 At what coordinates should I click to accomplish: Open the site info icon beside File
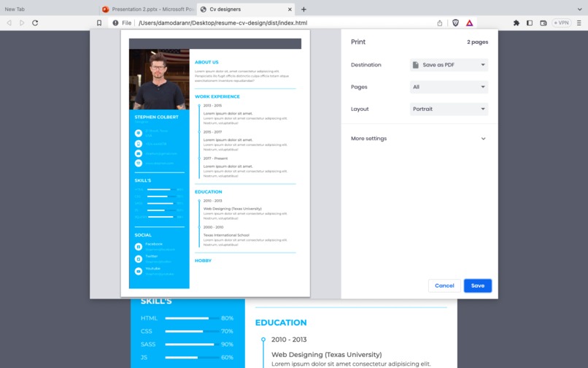tap(115, 23)
